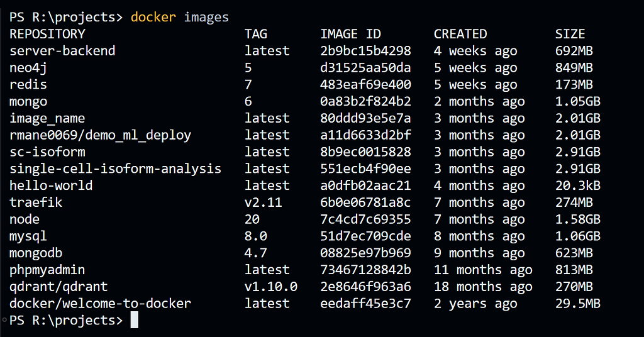Select the 'sc-isoform' repository name

coord(47,152)
